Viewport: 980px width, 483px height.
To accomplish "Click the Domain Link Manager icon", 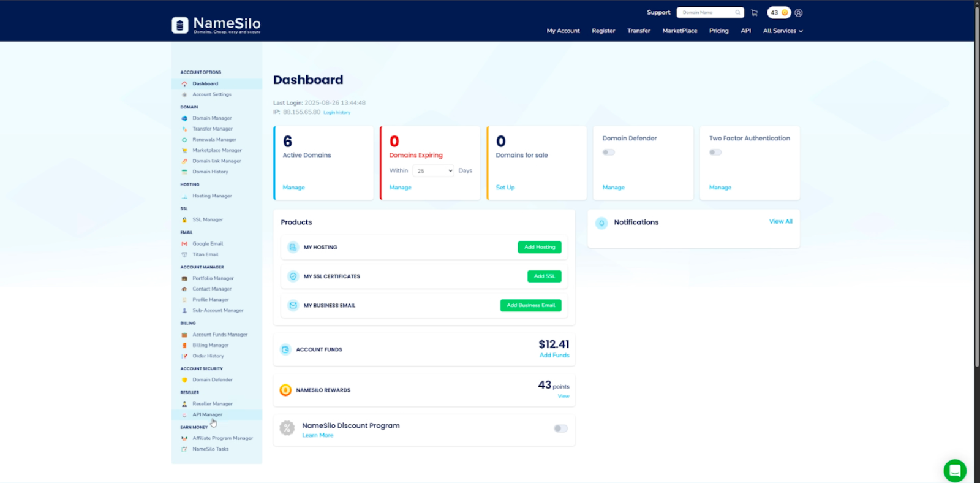I will tap(184, 161).
